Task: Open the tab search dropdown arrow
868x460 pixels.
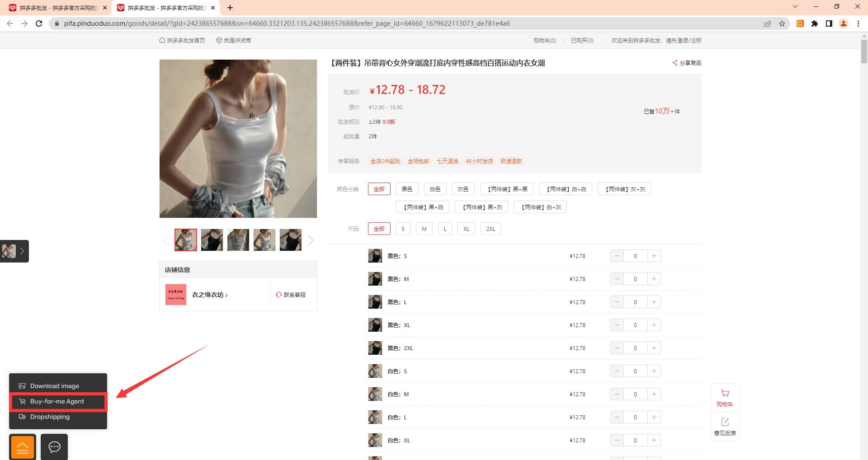Action: point(795,6)
